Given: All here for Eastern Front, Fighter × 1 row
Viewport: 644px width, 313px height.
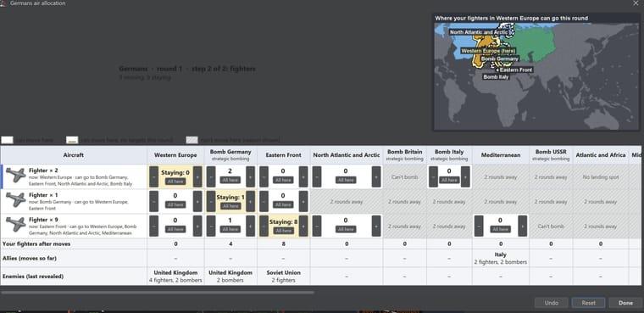Looking at the screenshot, I should click(283, 204).
